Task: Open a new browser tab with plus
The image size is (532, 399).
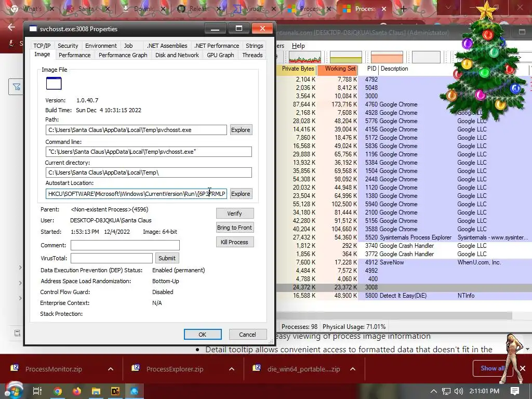Action: (403, 9)
